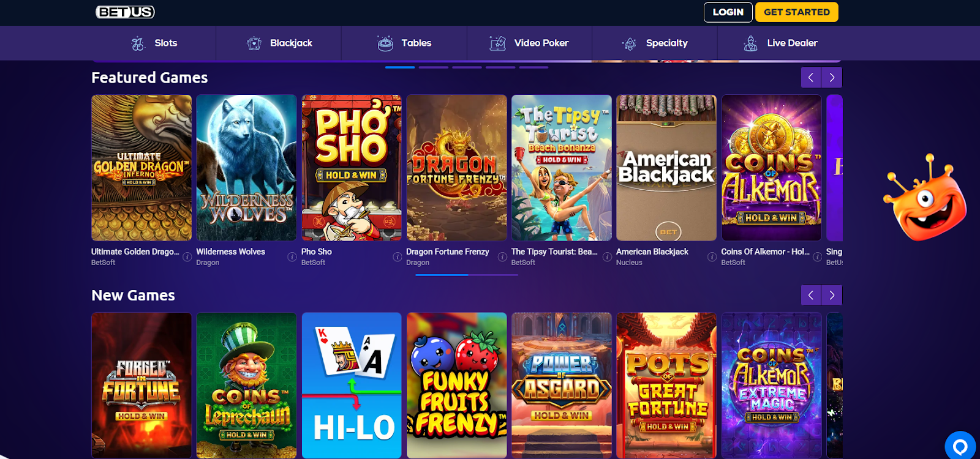This screenshot has height=459, width=980.
Task: Click the Video Poker screen icon
Action: [498, 43]
